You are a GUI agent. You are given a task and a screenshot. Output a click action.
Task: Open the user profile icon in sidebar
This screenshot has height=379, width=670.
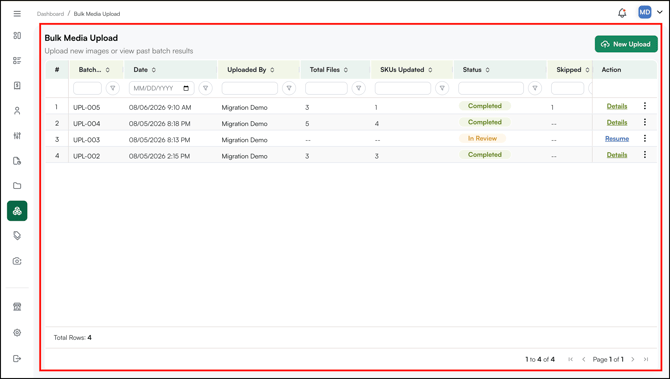(x=17, y=111)
